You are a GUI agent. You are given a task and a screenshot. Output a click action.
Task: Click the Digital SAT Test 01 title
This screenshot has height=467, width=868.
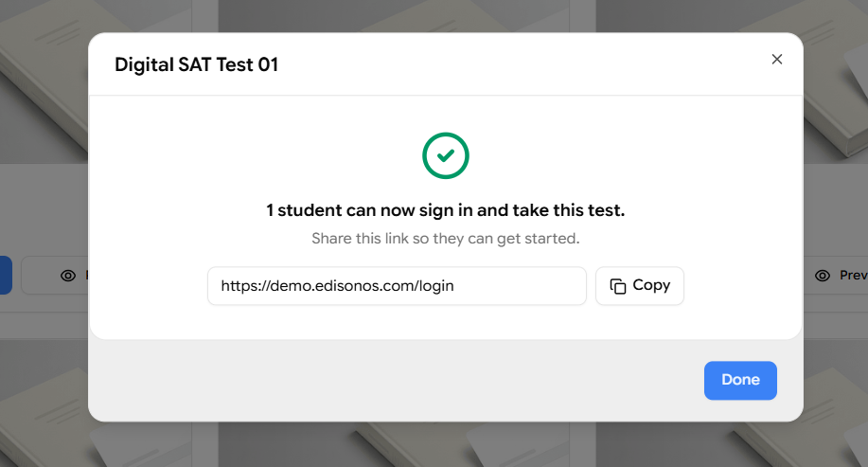tap(196, 64)
